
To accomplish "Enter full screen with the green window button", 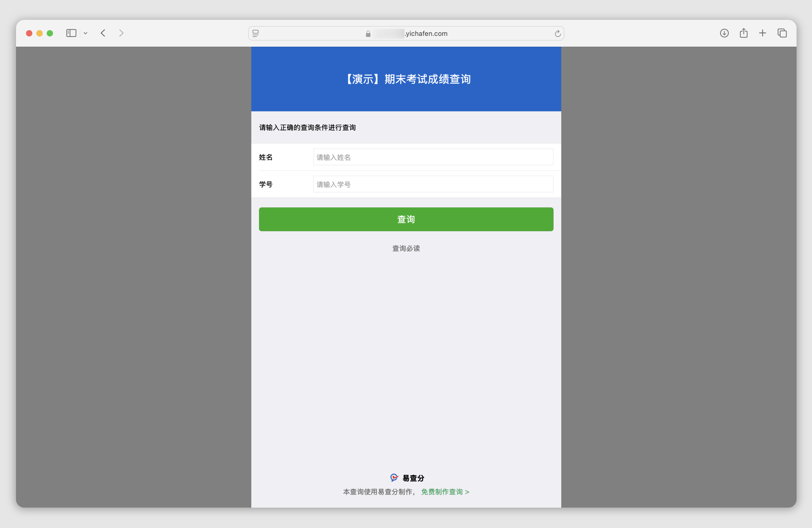I will coord(50,33).
